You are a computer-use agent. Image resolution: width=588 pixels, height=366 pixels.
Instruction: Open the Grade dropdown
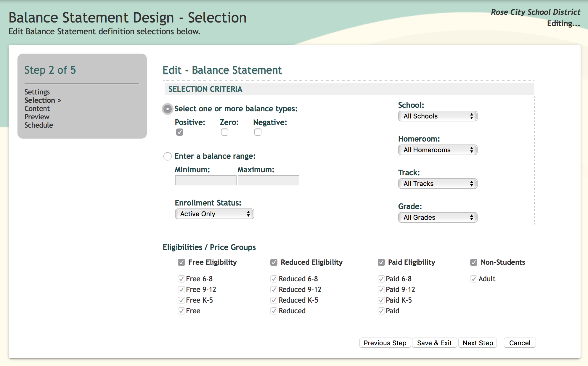438,217
